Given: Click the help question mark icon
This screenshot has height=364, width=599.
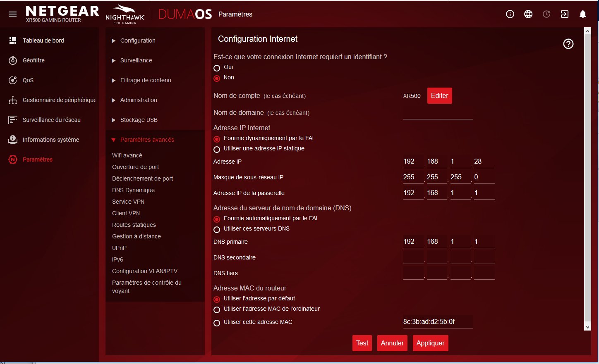Looking at the screenshot, I should (568, 44).
